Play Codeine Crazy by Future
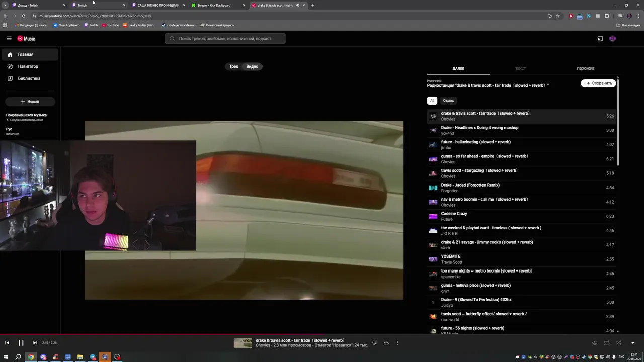The width and height of the screenshot is (644, 362). point(522,216)
